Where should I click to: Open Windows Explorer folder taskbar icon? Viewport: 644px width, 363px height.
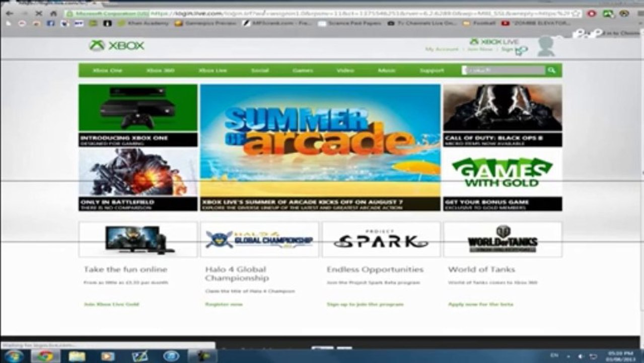point(77,356)
